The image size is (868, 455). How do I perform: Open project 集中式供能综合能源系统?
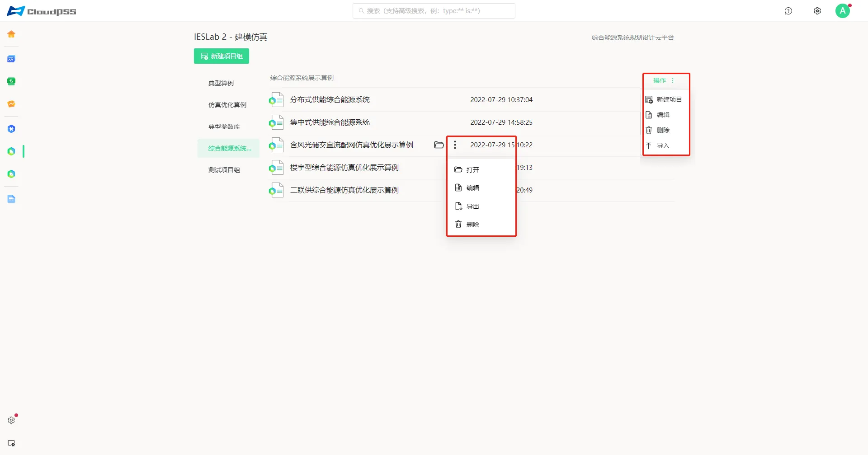point(330,122)
